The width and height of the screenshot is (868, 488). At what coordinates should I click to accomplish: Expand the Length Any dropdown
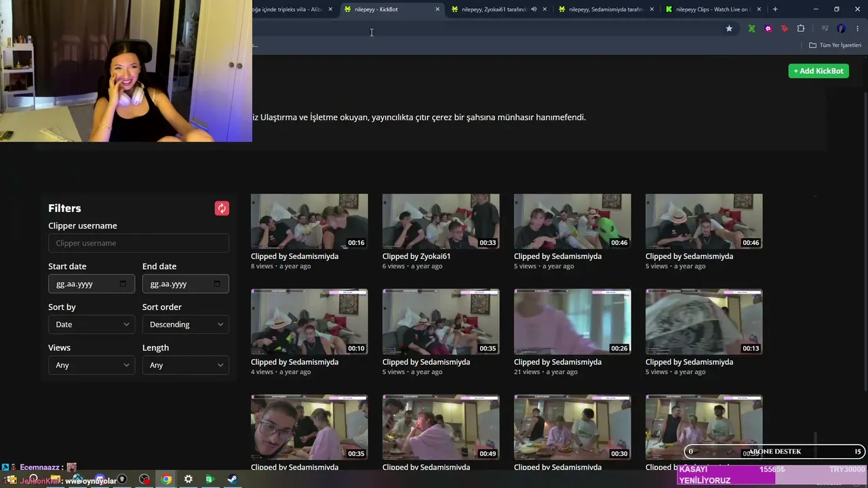pyautogui.click(x=186, y=365)
